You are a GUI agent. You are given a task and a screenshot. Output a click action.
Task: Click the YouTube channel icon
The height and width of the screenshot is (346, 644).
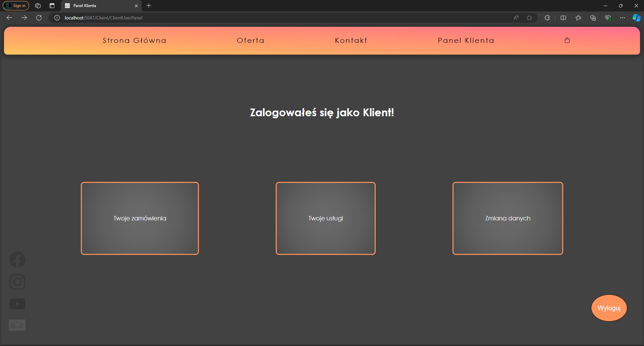(x=17, y=303)
